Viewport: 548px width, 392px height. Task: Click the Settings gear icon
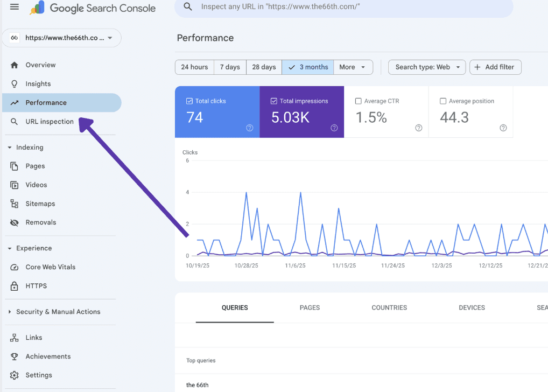tap(15, 375)
